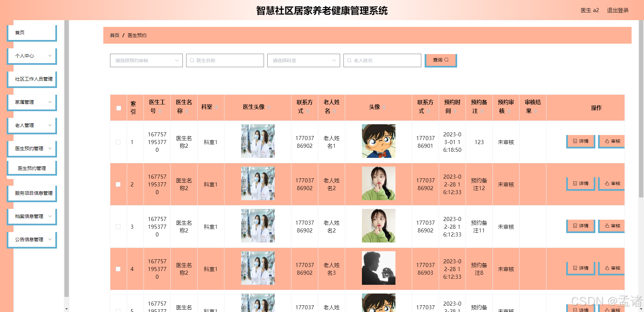Check the checkbox for row 1

[x=118, y=142]
